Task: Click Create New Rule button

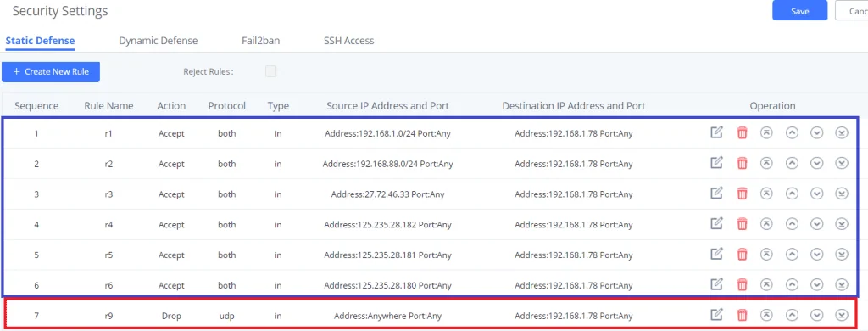Action: point(51,71)
